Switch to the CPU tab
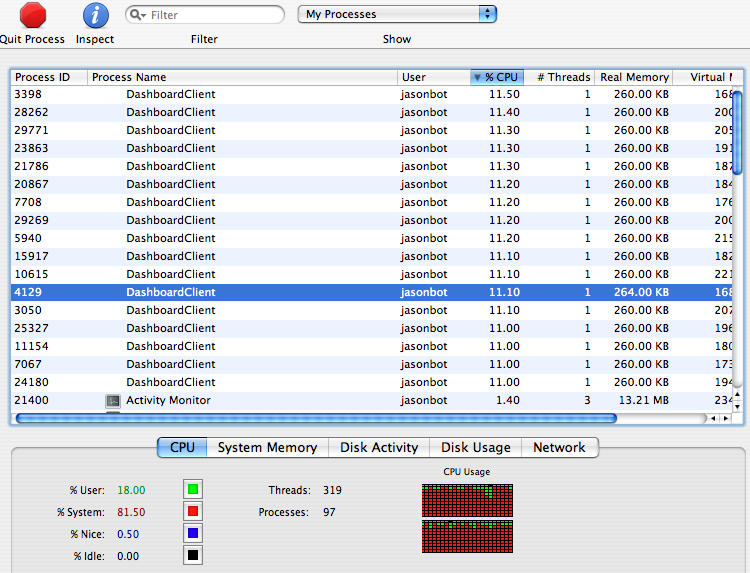 (x=182, y=448)
